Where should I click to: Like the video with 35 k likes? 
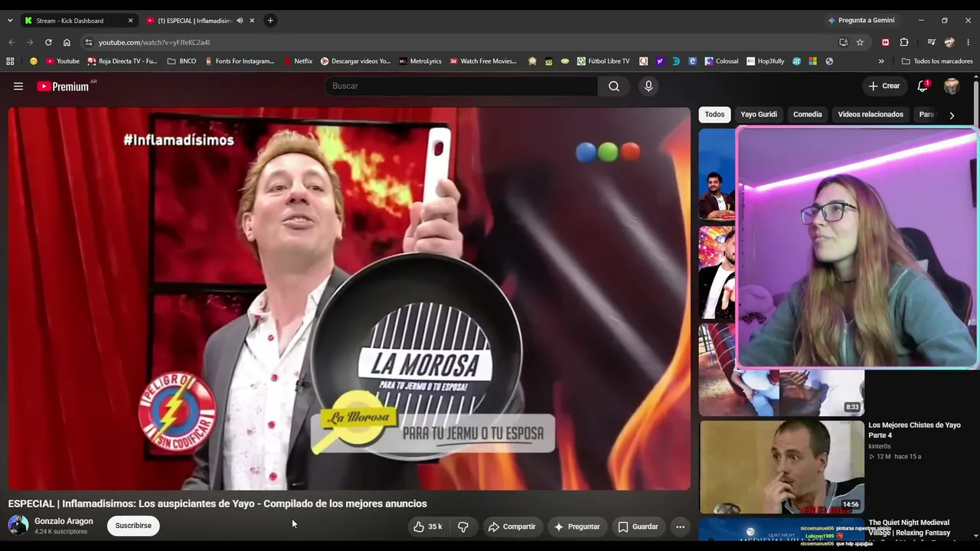[428, 527]
